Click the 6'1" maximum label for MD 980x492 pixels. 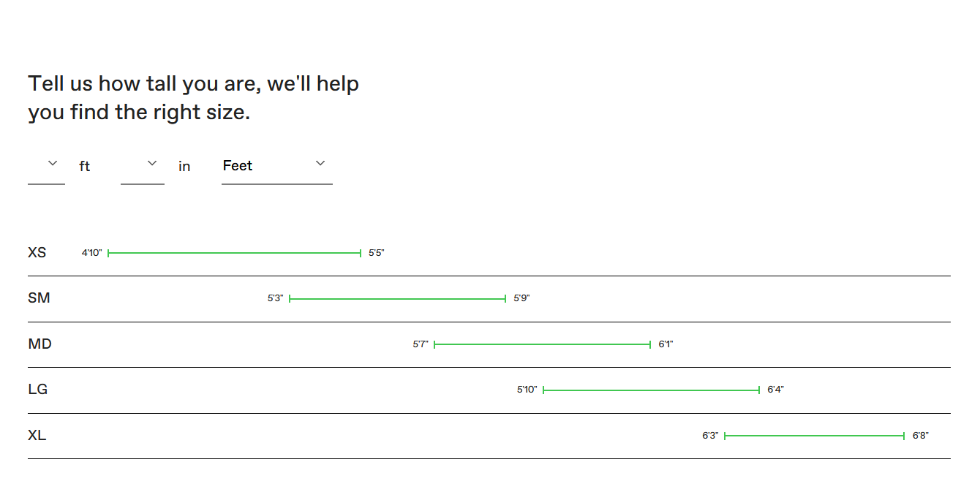coord(666,344)
